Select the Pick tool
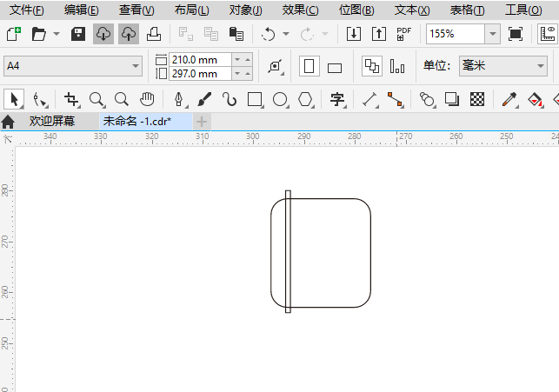The width and height of the screenshot is (559, 392). [x=14, y=99]
